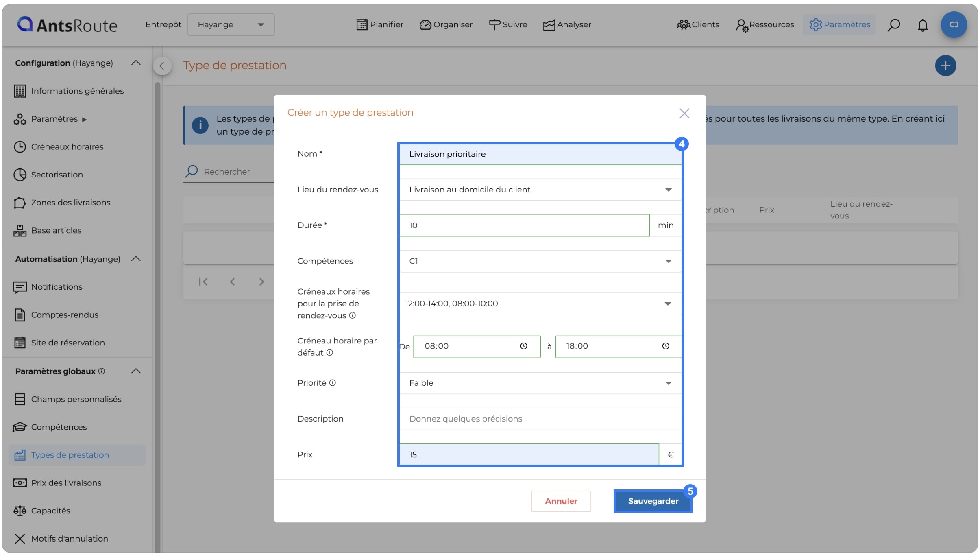Open the Clients menu
The width and height of the screenshot is (980, 557).
(x=698, y=25)
